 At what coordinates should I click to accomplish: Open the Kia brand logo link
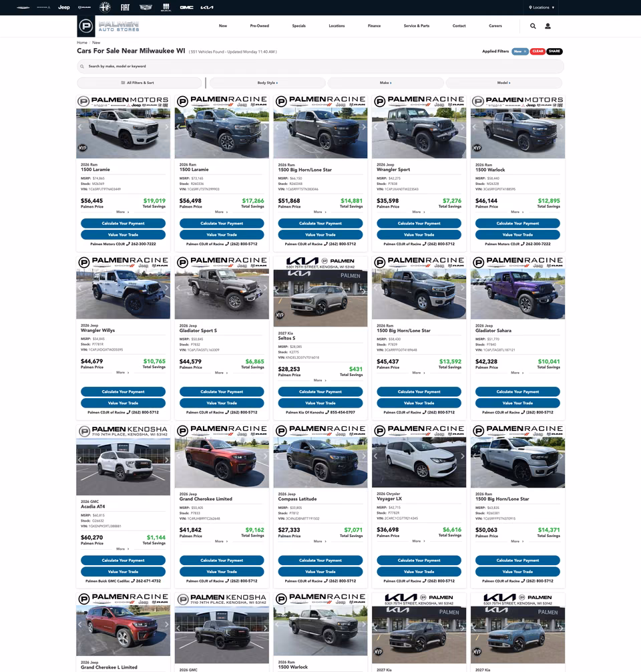(x=207, y=7)
